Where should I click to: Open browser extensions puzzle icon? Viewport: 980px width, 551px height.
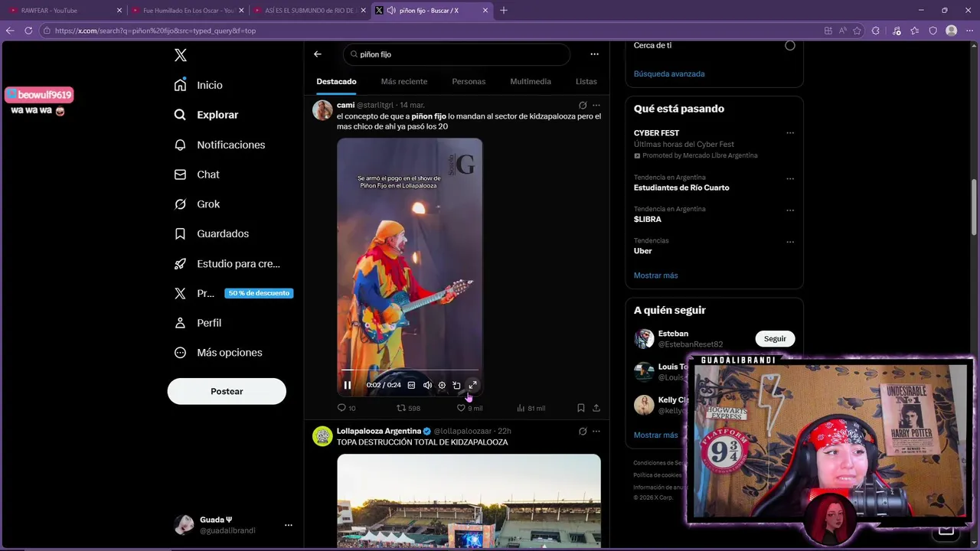click(876, 31)
